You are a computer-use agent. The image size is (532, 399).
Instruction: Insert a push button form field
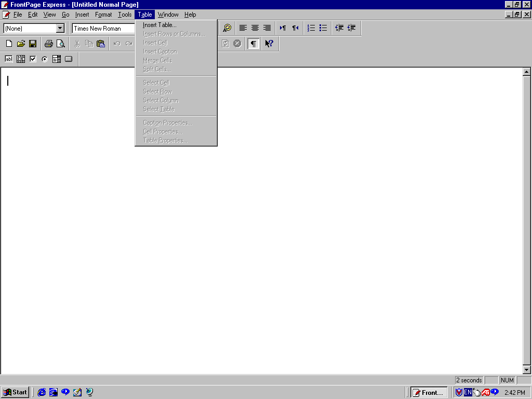[x=69, y=59]
